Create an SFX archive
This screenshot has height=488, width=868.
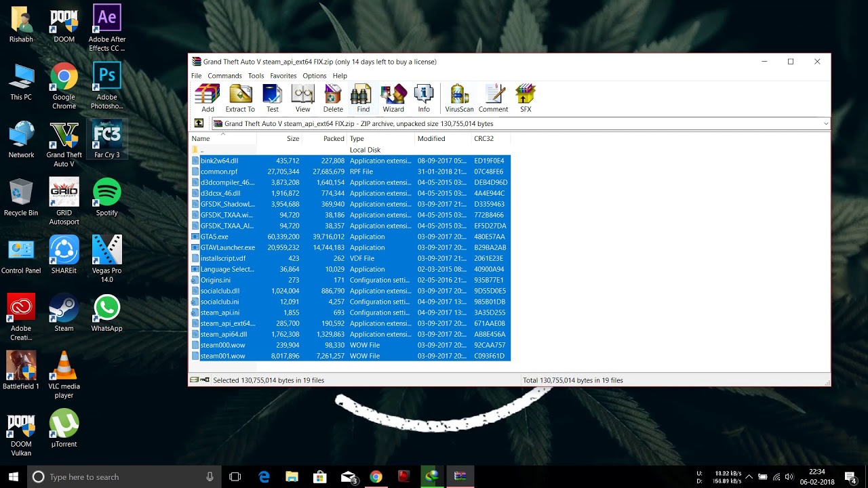(x=526, y=98)
